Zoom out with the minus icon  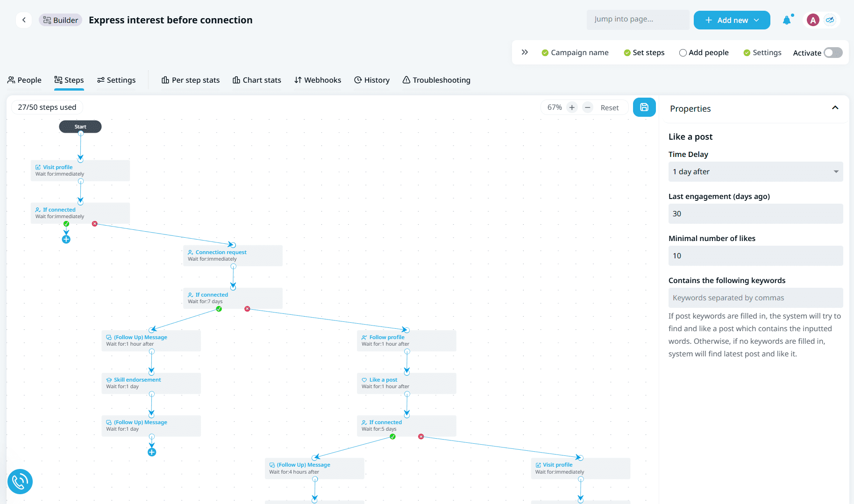(588, 107)
